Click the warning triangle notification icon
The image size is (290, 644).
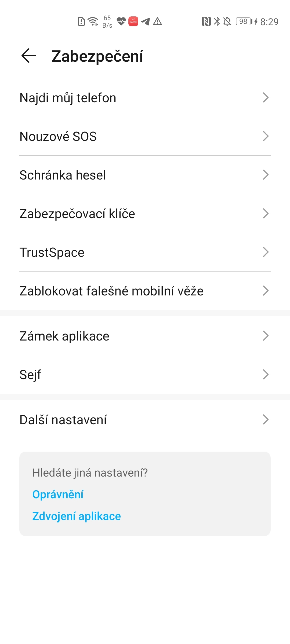(158, 21)
